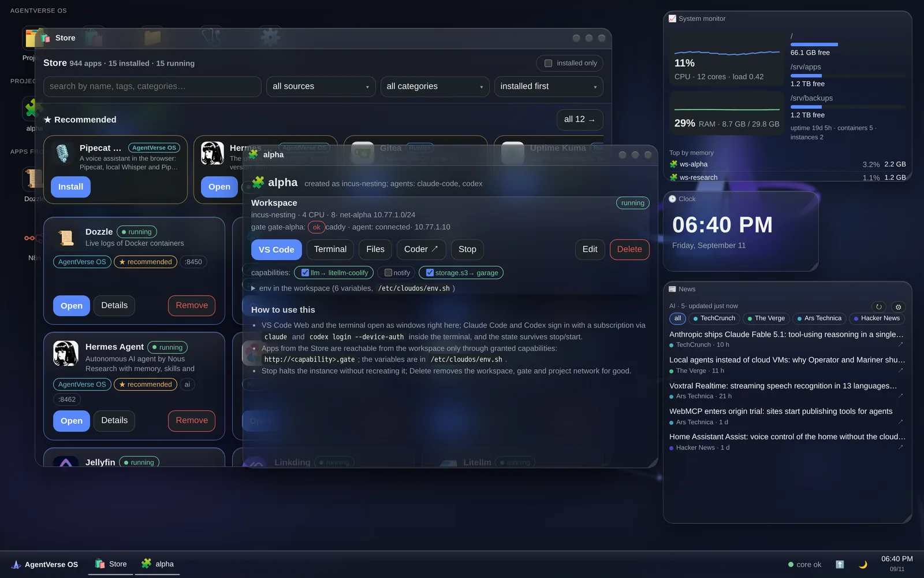
Task: Switch to Store in the taskbar
Action: 111,564
